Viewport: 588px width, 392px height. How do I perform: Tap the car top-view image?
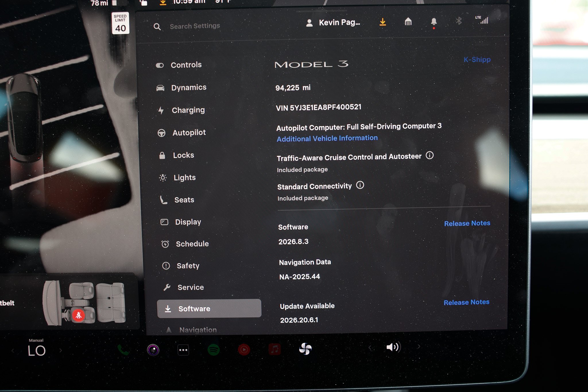click(24, 118)
